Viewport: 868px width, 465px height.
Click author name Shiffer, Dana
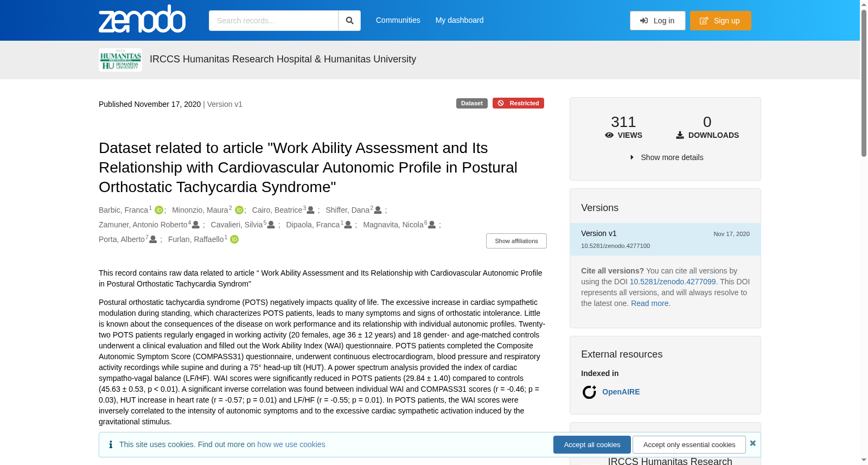click(348, 210)
